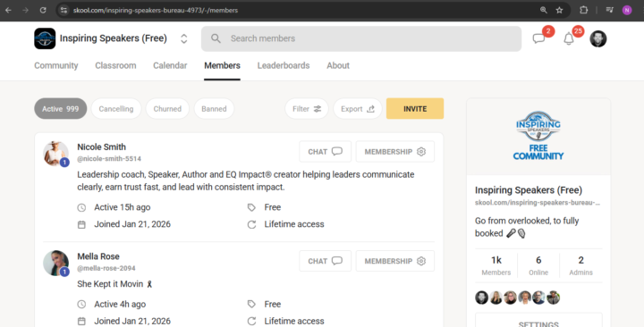Open the skool.com/inspiring-speakers-bureau link in sidebar
This screenshot has width=644, height=327.
click(538, 203)
